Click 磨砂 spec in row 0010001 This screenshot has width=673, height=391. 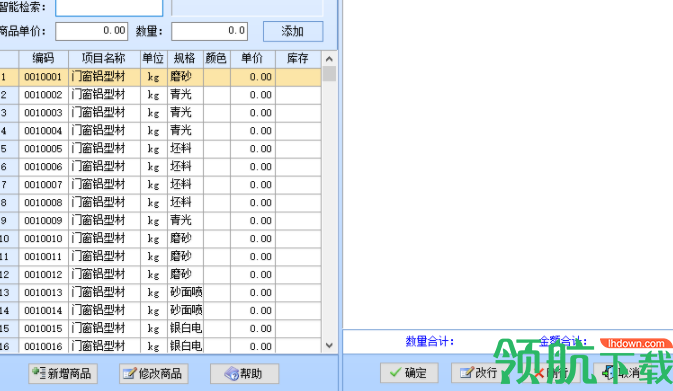181,77
